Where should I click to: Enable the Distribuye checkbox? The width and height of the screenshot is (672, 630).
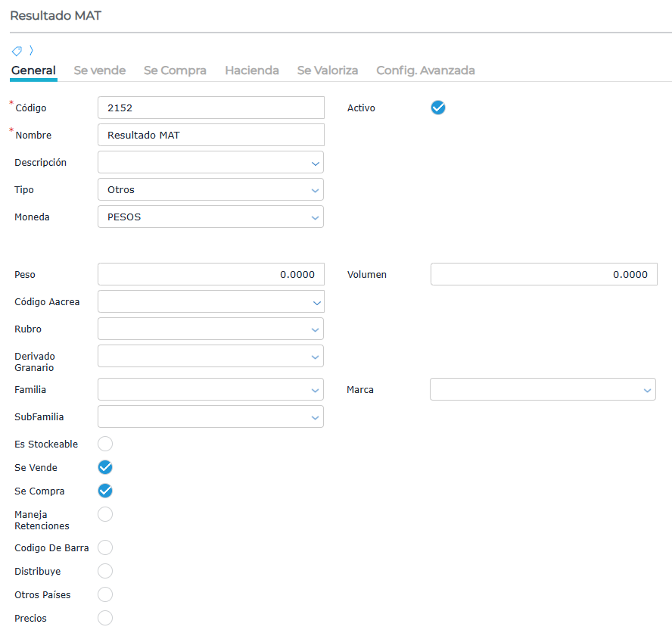(105, 571)
